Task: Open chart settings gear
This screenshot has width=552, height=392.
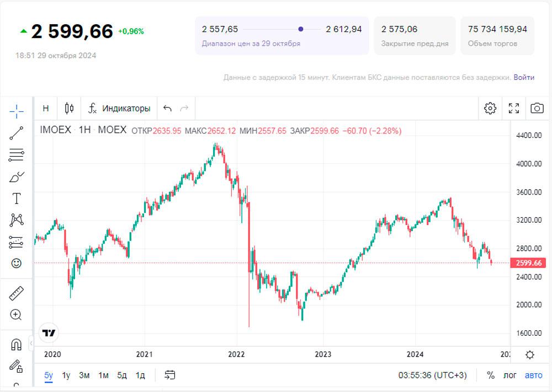Action: [x=490, y=108]
